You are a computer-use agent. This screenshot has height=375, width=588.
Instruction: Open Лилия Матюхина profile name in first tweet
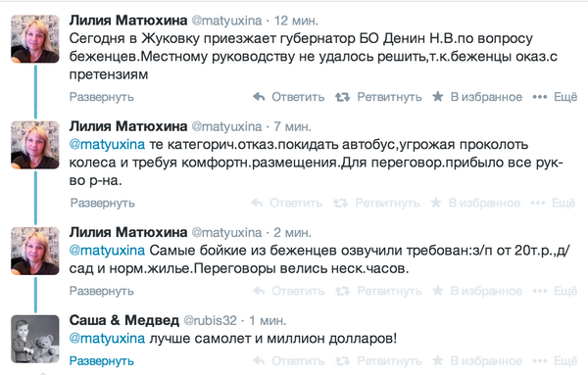tap(128, 21)
